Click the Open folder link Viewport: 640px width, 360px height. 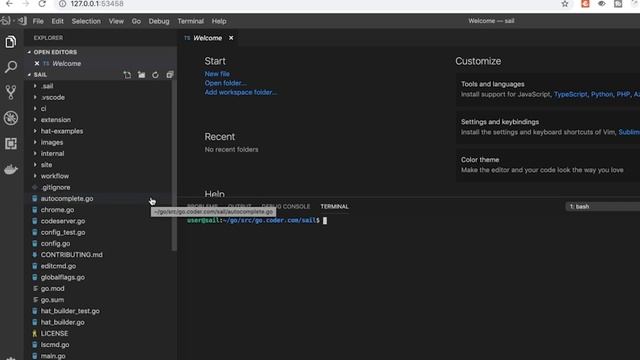pos(225,83)
